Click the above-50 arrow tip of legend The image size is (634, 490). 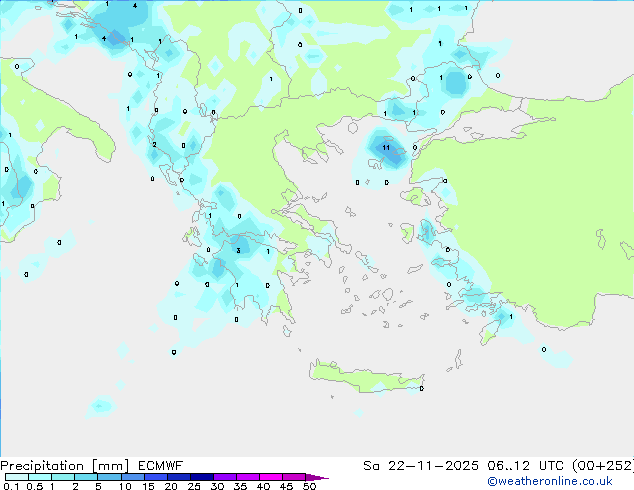pyautogui.click(x=317, y=477)
